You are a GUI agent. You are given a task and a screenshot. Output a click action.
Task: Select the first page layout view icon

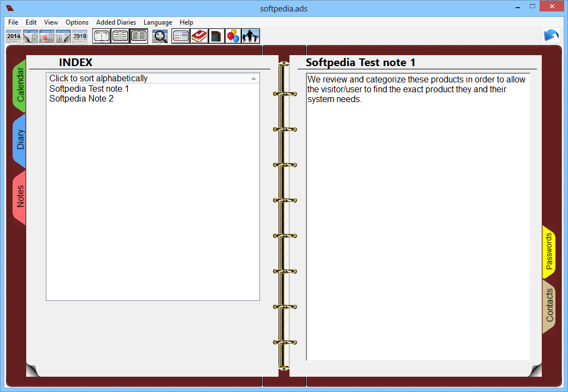tap(102, 36)
